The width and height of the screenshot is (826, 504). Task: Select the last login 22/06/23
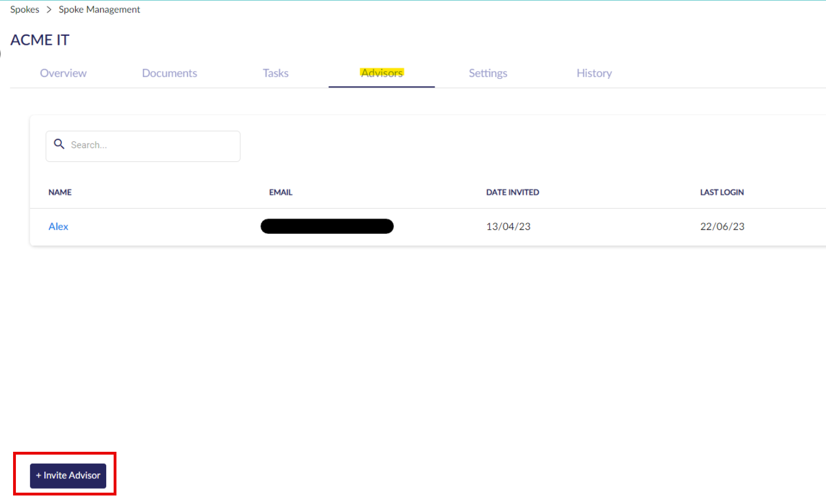[723, 226]
